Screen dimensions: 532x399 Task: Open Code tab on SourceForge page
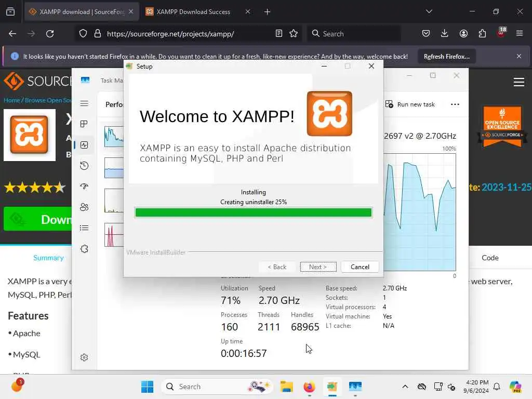[490, 258]
